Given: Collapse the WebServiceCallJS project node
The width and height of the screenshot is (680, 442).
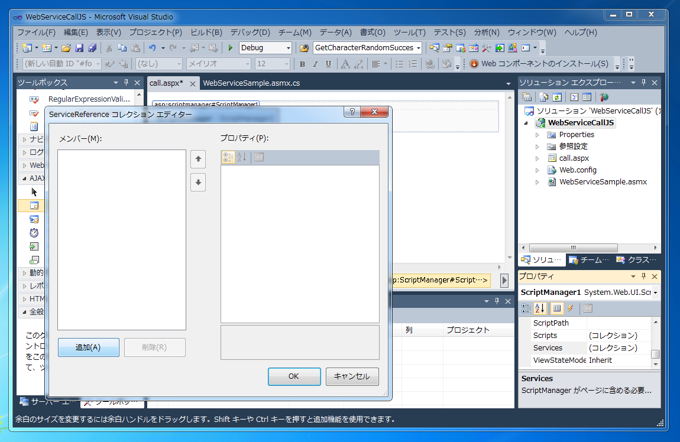Looking at the screenshot, I should tap(526, 123).
